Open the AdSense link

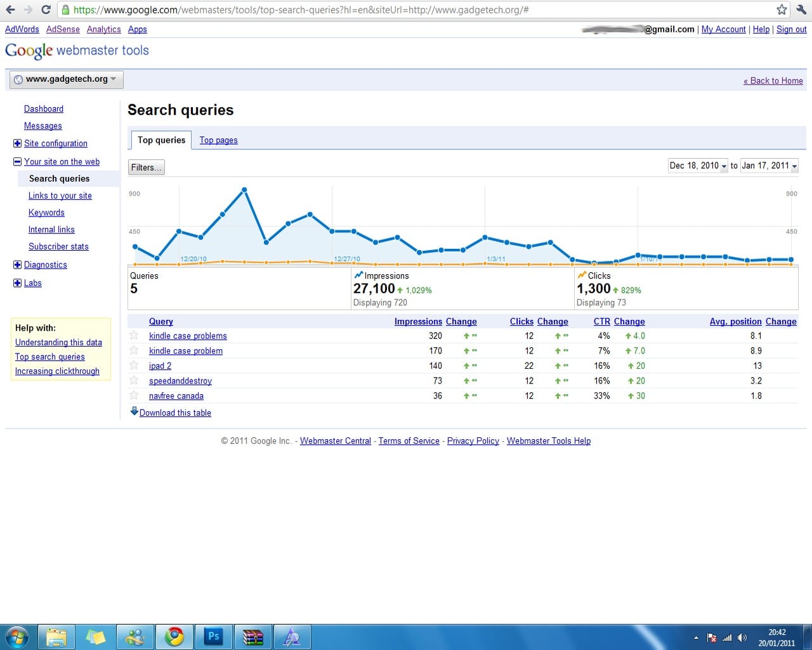click(x=63, y=29)
